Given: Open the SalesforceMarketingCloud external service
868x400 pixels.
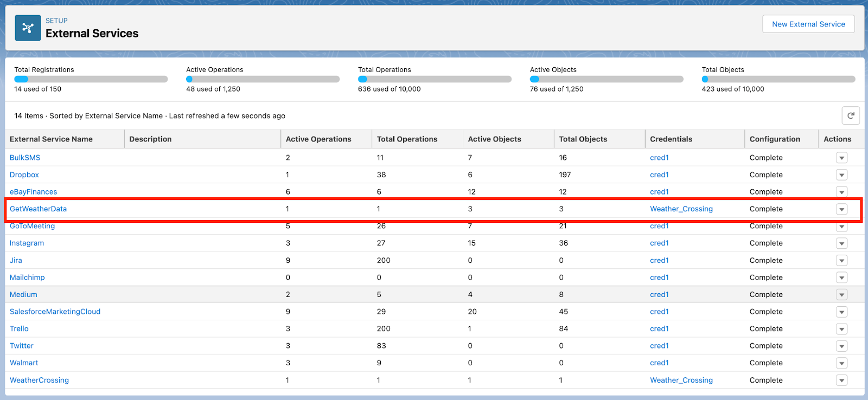Looking at the screenshot, I should tap(55, 312).
